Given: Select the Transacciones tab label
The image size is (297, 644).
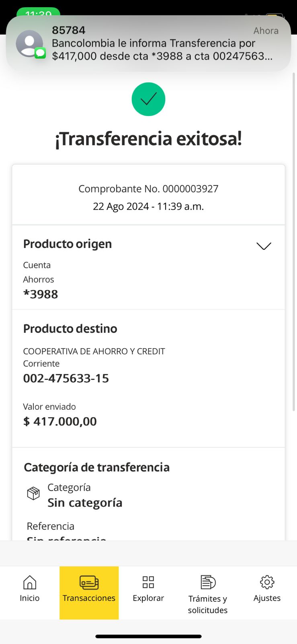Looking at the screenshot, I should (89, 598).
